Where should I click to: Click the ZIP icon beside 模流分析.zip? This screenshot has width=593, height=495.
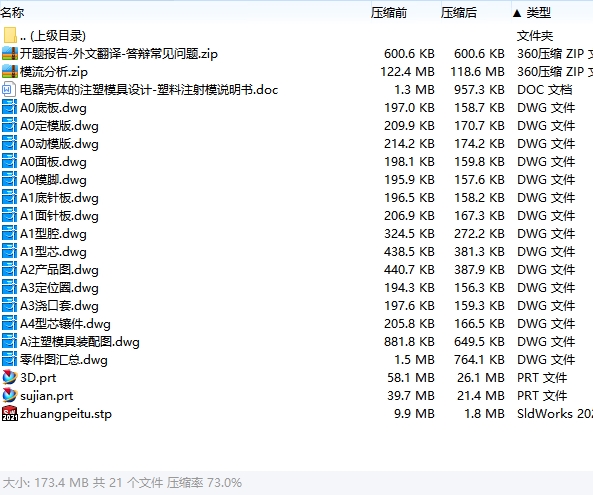(10, 71)
